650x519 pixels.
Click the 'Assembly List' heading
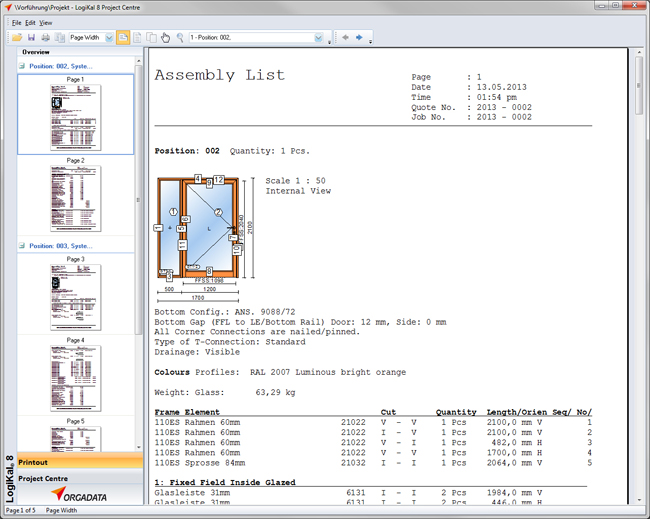click(220, 75)
